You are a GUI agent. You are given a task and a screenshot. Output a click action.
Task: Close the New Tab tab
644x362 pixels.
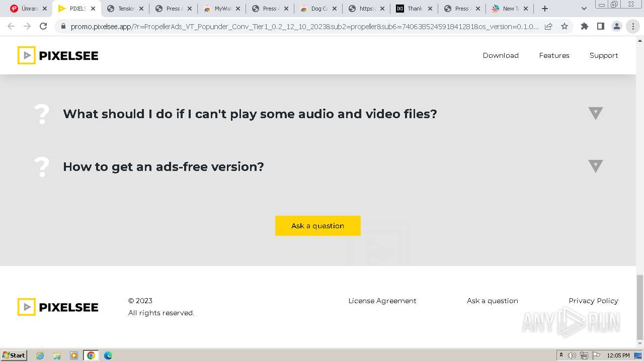(526, 9)
